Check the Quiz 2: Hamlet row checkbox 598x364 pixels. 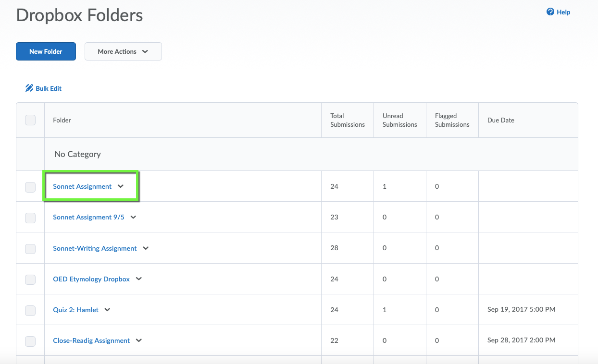(x=30, y=310)
